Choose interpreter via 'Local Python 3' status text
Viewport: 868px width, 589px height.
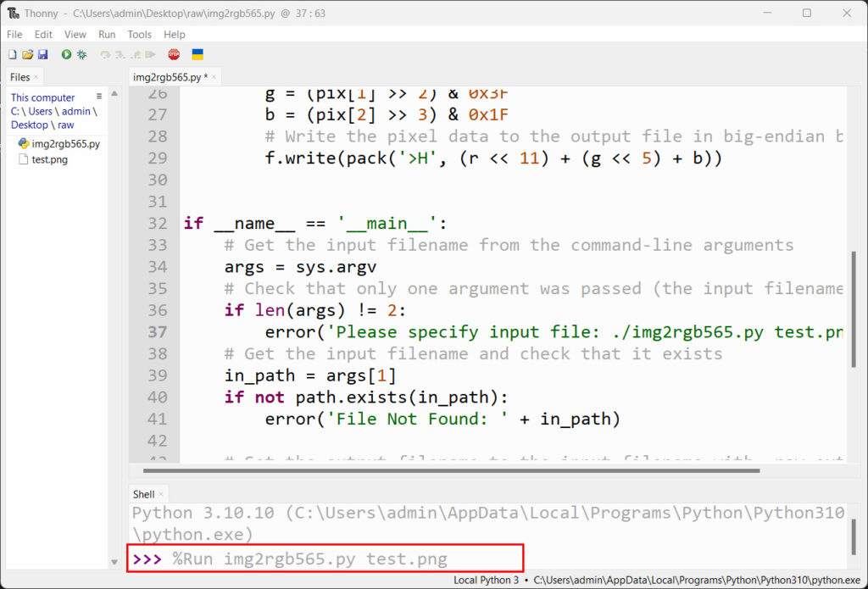486,581
